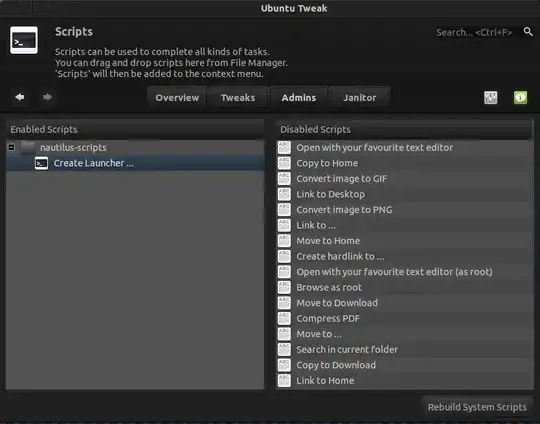Screen dimensions: 540x424
Task: Click file icon next to Browse as root
Action: click(x=284, y=287)
